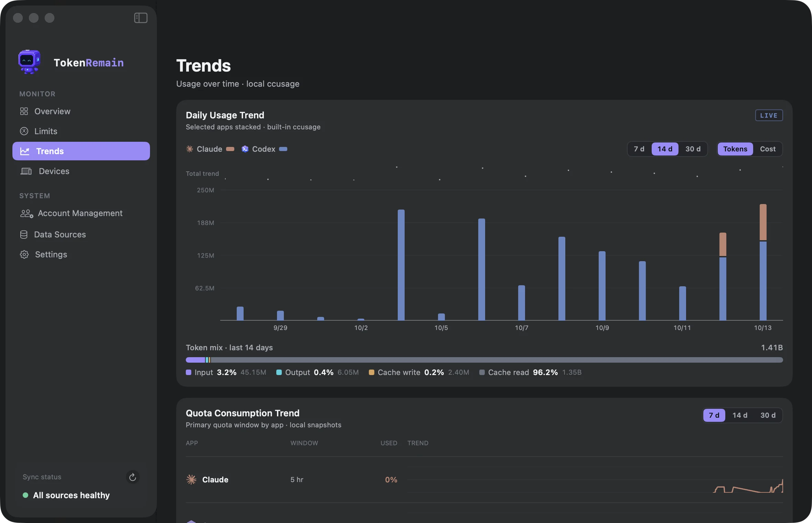Screen dimensions: 812x523
Task: Click the LIVE badge
Action: [x=769, y=115]
